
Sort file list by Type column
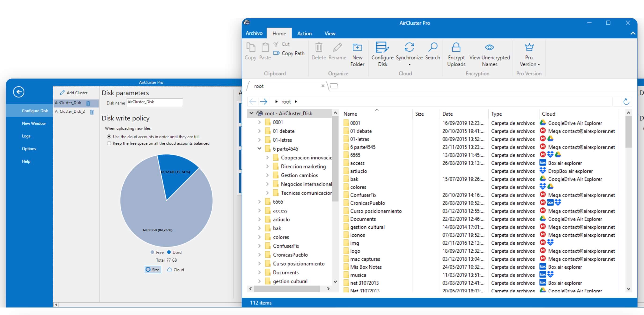click(497, 114)
